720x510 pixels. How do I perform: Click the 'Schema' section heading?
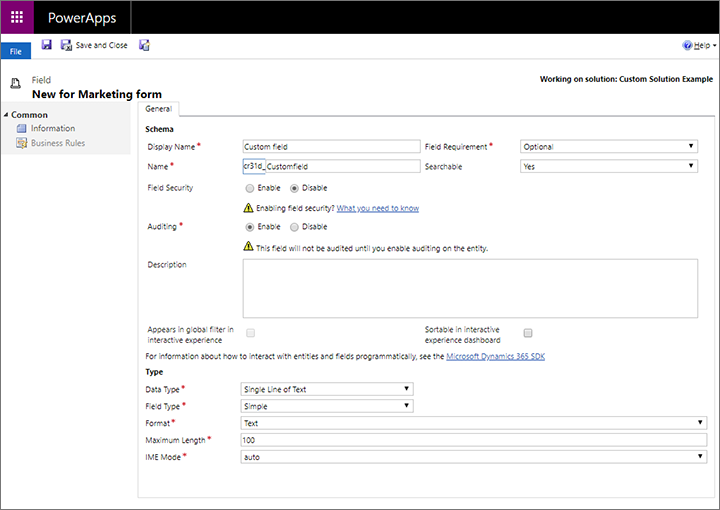pos(159,129)
